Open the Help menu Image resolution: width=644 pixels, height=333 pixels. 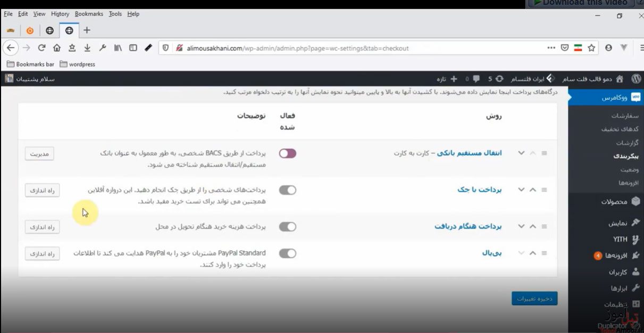click(x=133, y=14)
